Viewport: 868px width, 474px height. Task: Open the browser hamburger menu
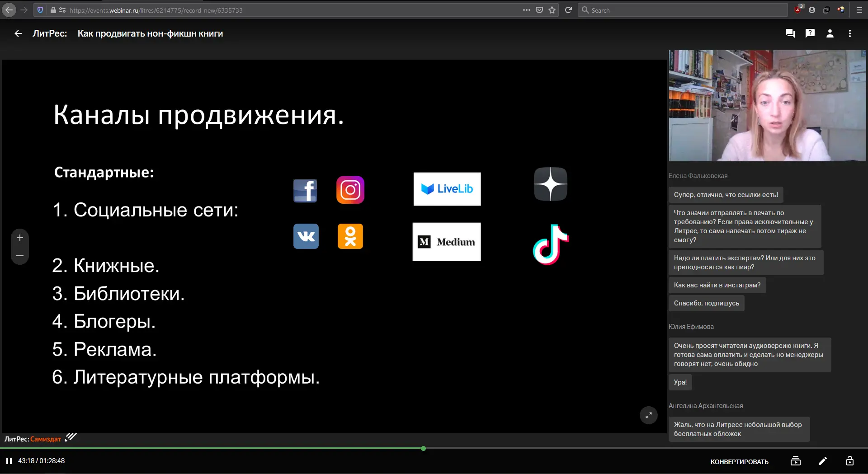pos(859,10)
